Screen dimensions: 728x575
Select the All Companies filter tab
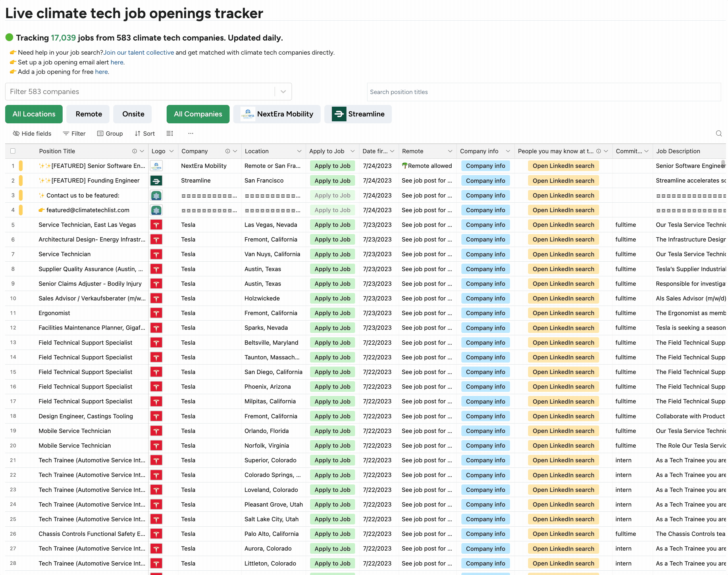pos(198,114)
